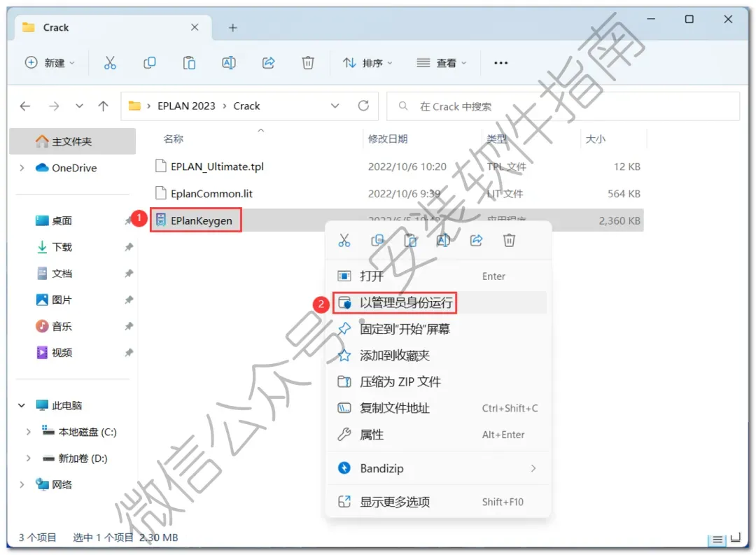Add a new tab with plus button
This screenshot has height=555, width=756.
tap(232, 27)
